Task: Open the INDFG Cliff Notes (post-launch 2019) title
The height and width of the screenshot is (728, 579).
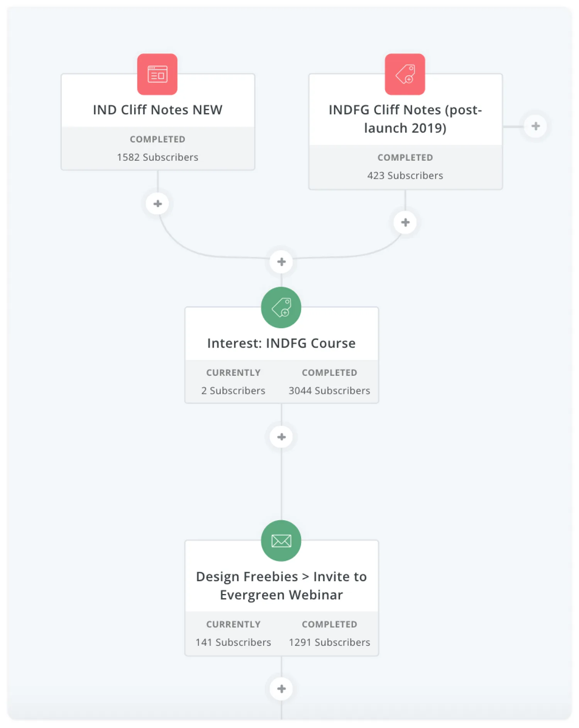Action: tap(405, 119)
